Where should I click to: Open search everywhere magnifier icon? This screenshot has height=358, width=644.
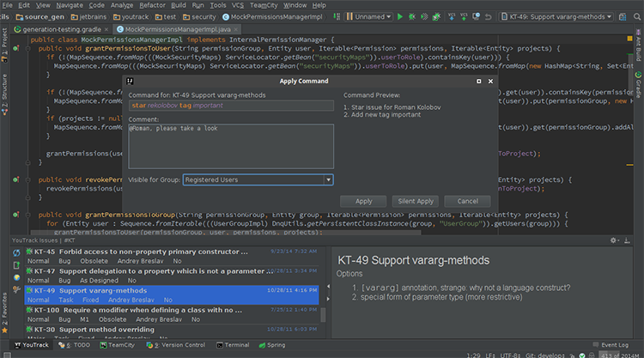pyautogui.click(x=637, y=17)
